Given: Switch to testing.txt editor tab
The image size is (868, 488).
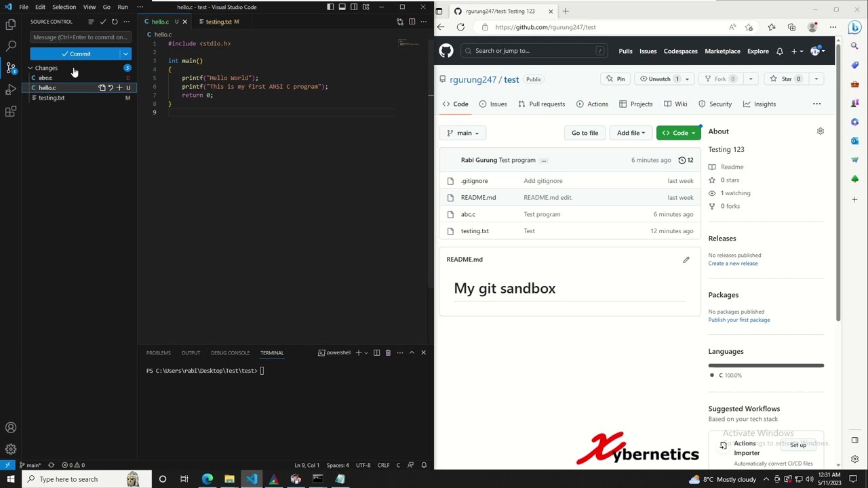Looking at the screenshot, I should pyautogui.click(x=218, y=22).
